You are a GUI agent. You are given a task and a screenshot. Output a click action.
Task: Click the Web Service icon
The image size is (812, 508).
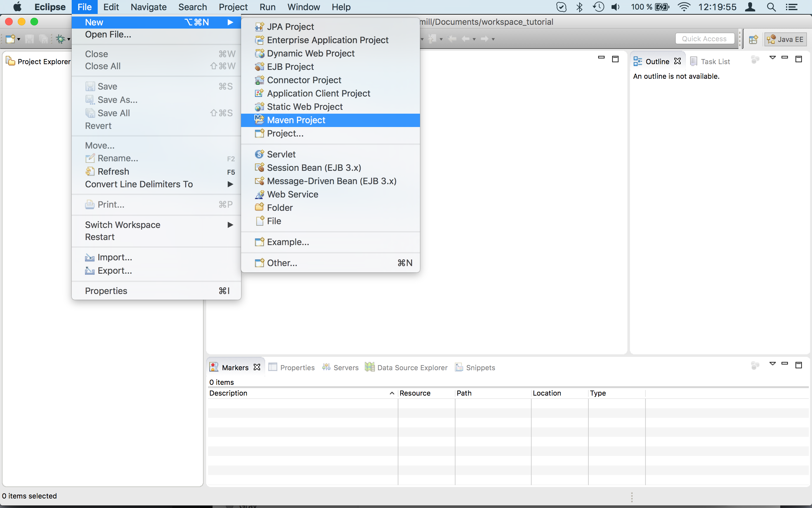(x=259, y=194)
